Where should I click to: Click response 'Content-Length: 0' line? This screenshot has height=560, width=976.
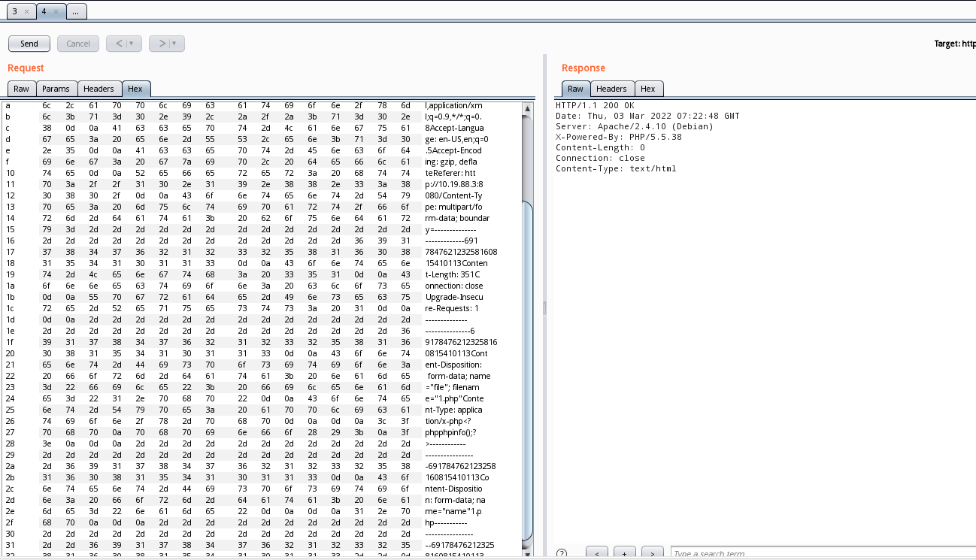click(x=600, y=148)
